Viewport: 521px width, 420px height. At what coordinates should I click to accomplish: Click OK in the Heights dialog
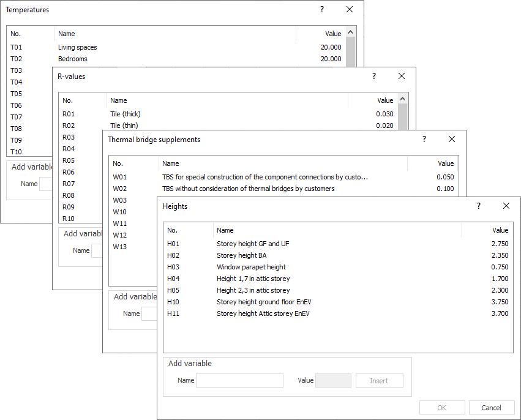[x=442, y=408]
